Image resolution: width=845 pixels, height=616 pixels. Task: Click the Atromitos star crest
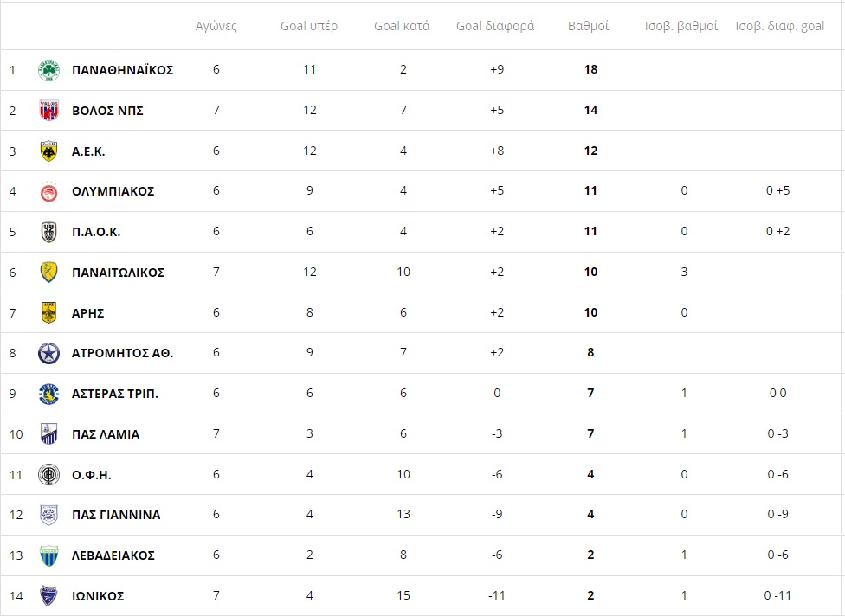tap(49, 353)
